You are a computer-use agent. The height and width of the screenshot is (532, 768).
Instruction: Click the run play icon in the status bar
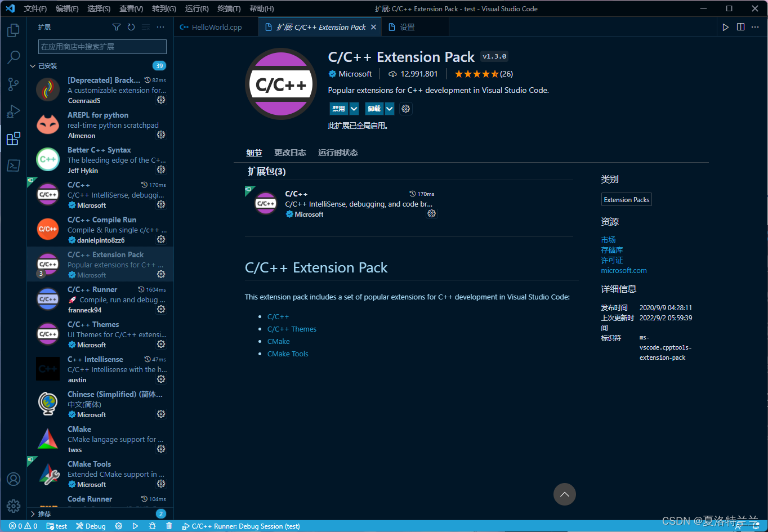click(135, 526)
